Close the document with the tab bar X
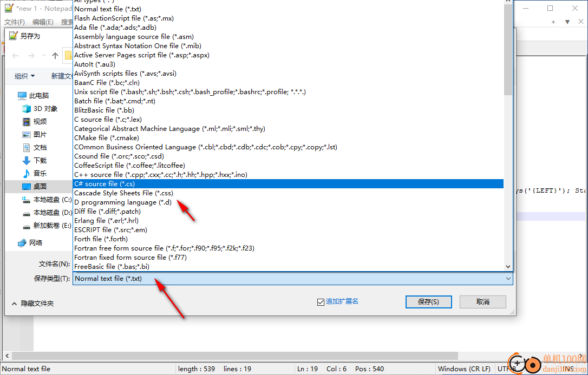Screen dimensions: 588x375 pyautogui.click(x=582, y=22)
